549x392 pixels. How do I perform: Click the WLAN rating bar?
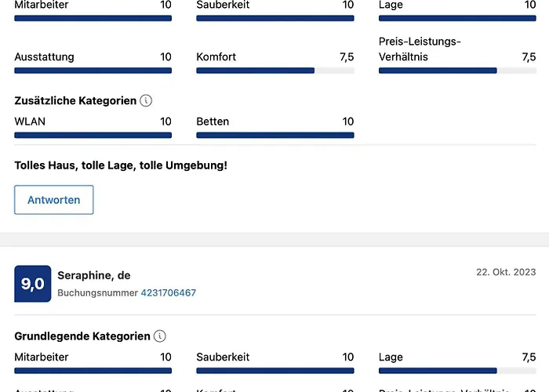pyautogui.click(x=93, y=135)
